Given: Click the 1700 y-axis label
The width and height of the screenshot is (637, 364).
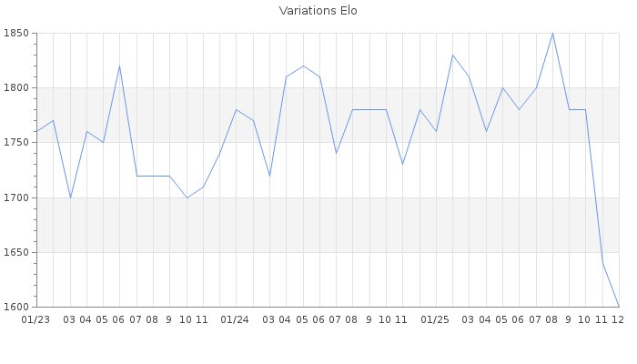Looking at the screenshot, I should (x=16, y=197).
